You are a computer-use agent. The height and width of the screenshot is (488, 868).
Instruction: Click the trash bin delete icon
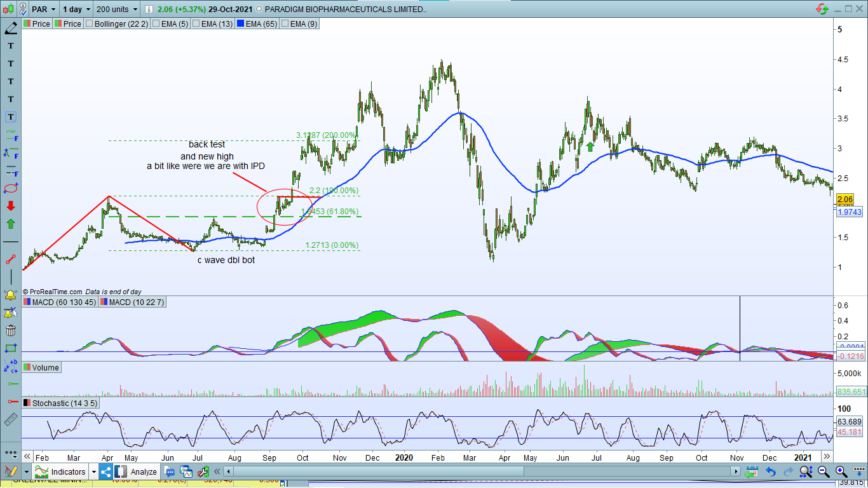pos(11,330)
